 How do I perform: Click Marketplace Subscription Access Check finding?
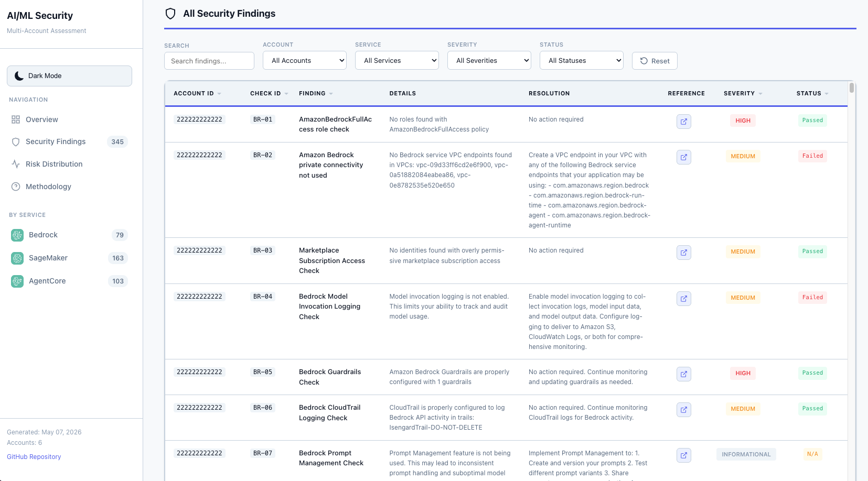332,260
